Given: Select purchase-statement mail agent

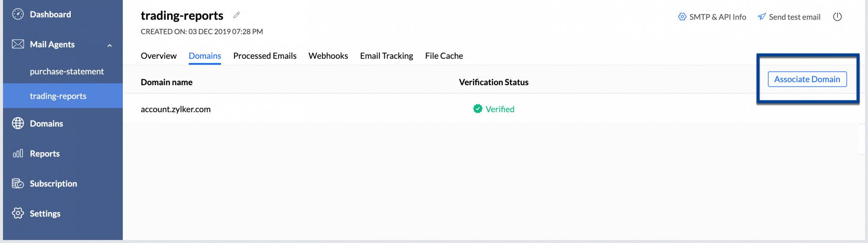Looking at the screenshot, I should point(67,72).
